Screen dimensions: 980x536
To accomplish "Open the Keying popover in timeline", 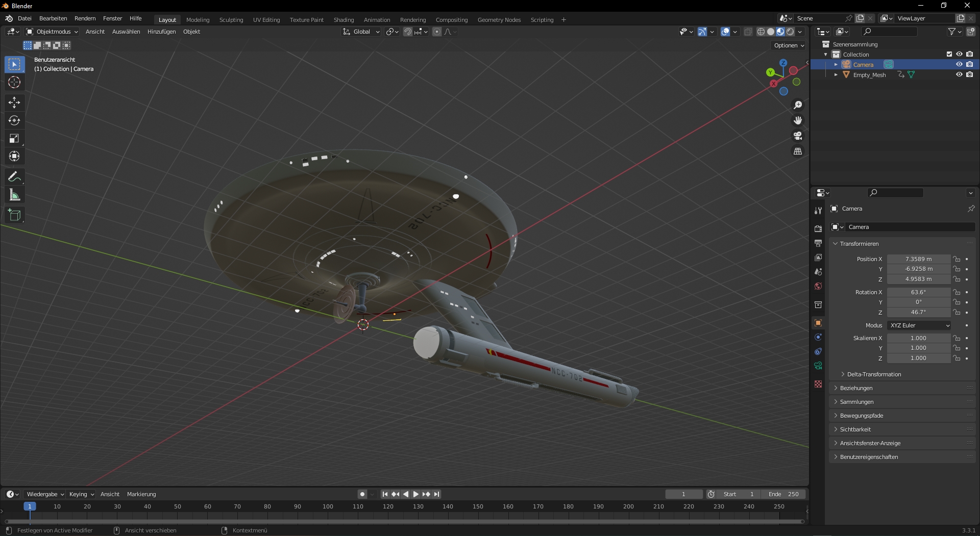I will pyautogui.click(x=82, y=494).
